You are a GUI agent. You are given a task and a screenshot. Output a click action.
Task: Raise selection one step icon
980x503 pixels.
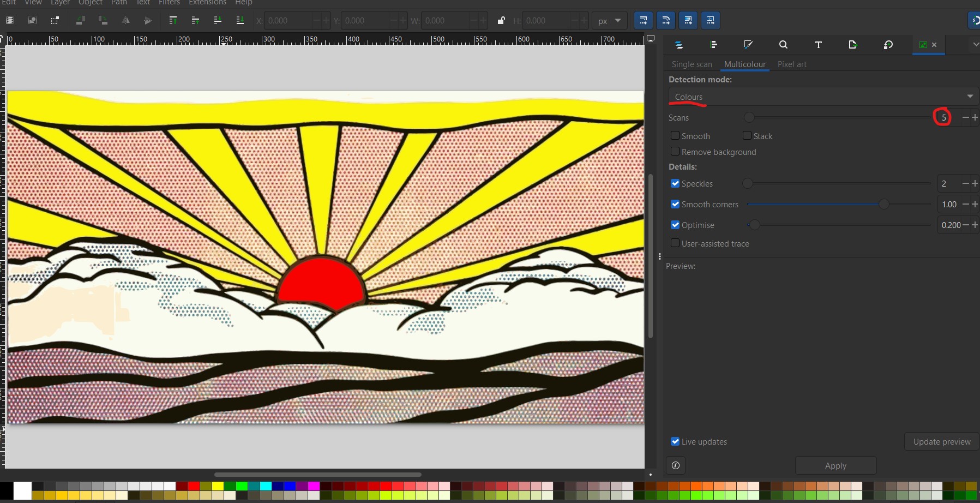click(x=195, y=20)
